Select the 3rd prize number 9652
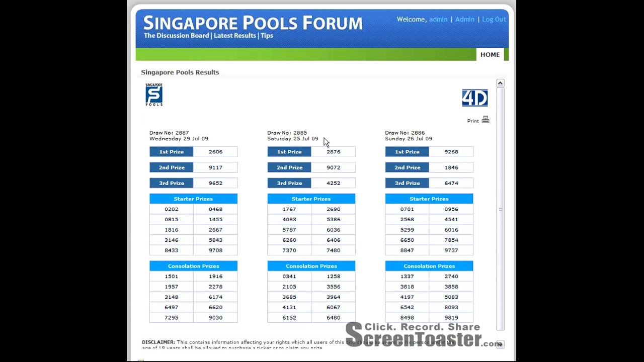This screenshot has height=362, width=644. (x=215, y=183)
